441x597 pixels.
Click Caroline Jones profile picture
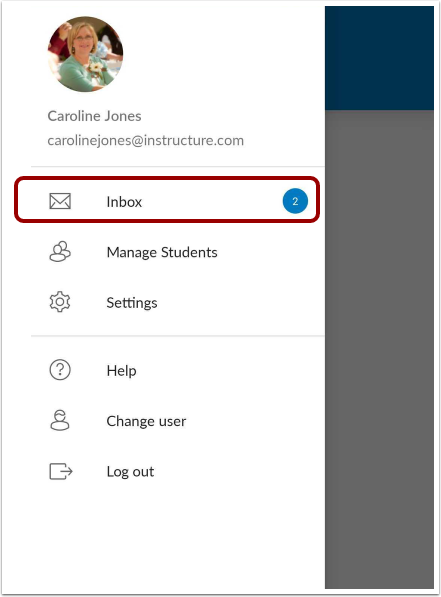85,54
